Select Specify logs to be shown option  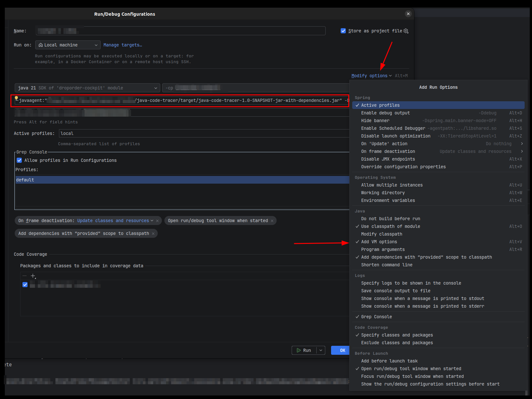click(x=438, y=283)
